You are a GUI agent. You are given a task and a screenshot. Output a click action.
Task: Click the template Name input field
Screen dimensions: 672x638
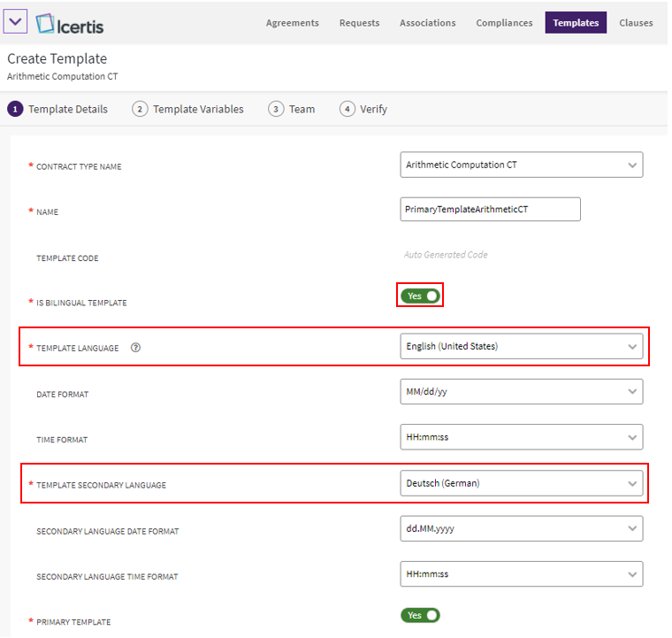(490, 210)
